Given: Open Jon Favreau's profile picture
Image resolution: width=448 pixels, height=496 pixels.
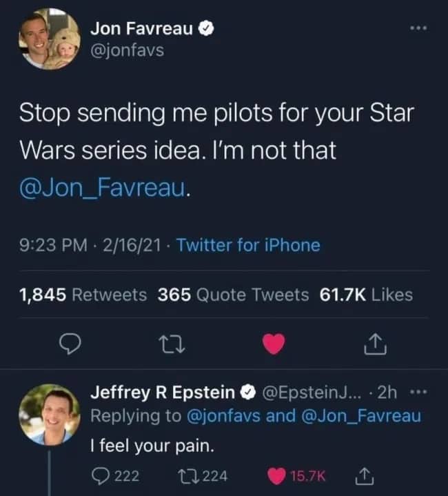Looking at the screenshot, I should click(x=49, y=39).
